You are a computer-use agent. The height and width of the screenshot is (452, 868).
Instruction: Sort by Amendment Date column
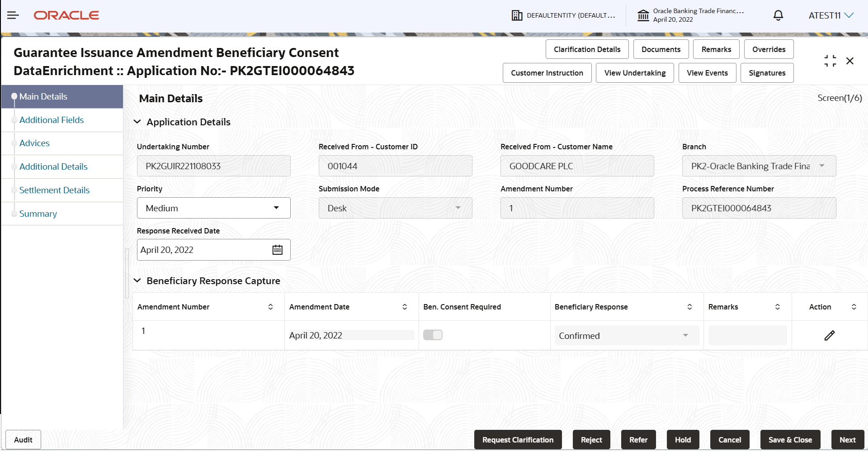[405, 307]
